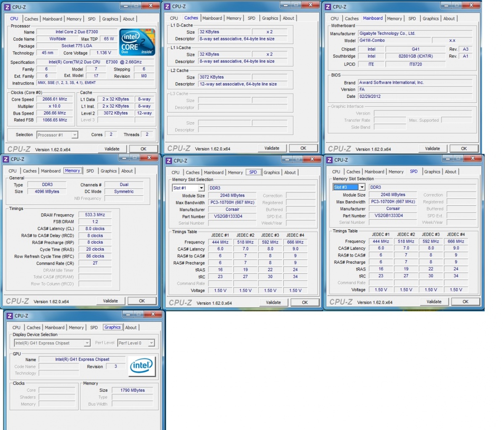
Task: In the Slot #1 window, open the About tab
Action: pyautogui.click(x=290, y=173)
